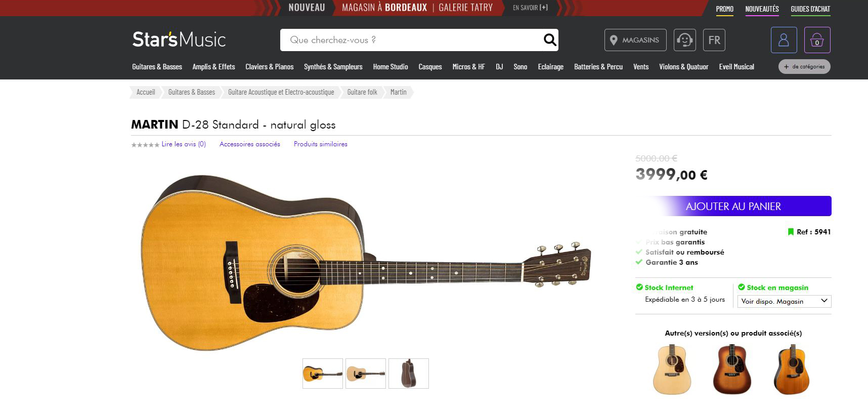Open the Magasins store locator button

coord(635,40)
